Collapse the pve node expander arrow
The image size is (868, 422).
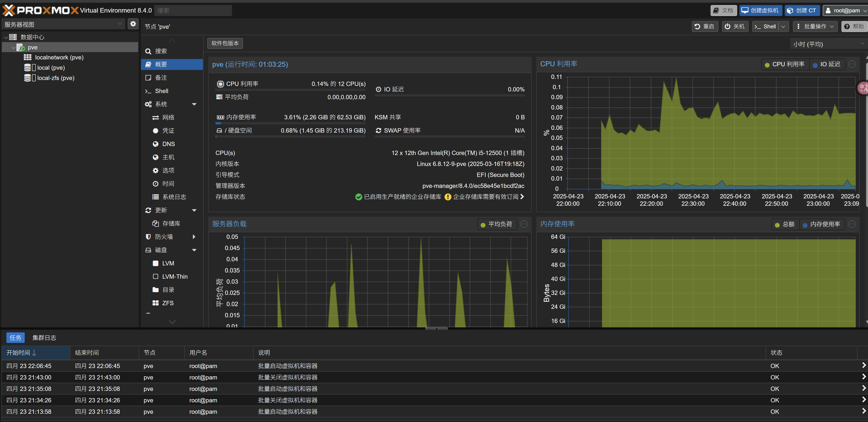click(x=13, y=47)
